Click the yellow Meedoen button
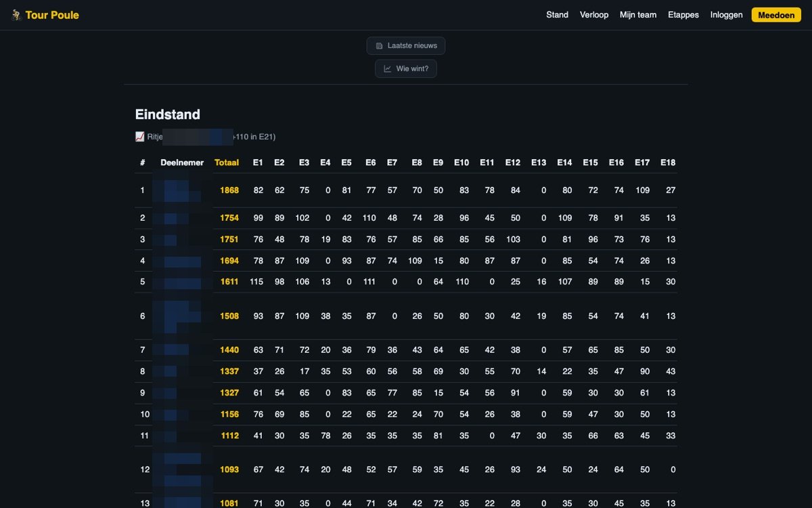The height and width of the screenshot is (508, 812). [776, 15]
